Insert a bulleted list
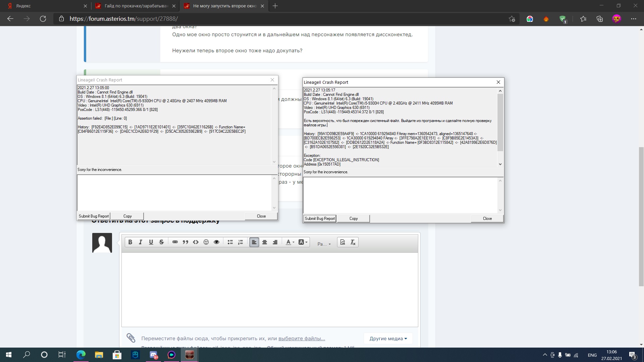The width and height of the screenshot is (644, 362). [x=230, y=242]
